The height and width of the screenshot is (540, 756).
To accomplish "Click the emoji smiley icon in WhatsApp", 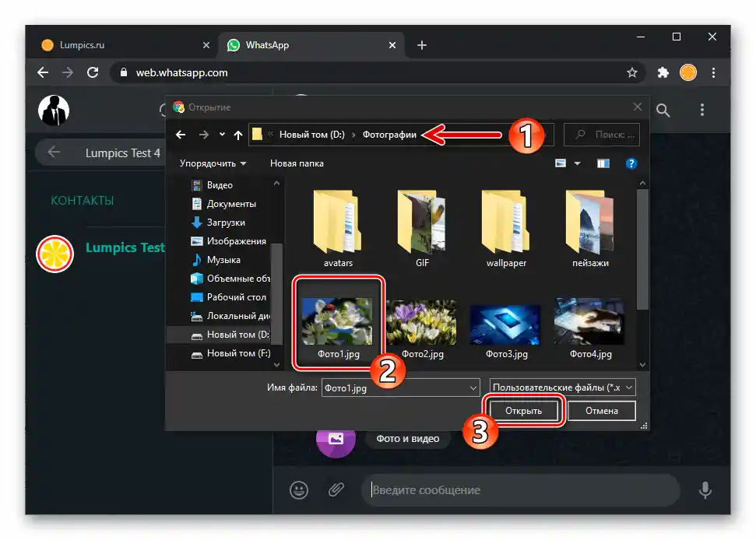I will tap(299, 490).
